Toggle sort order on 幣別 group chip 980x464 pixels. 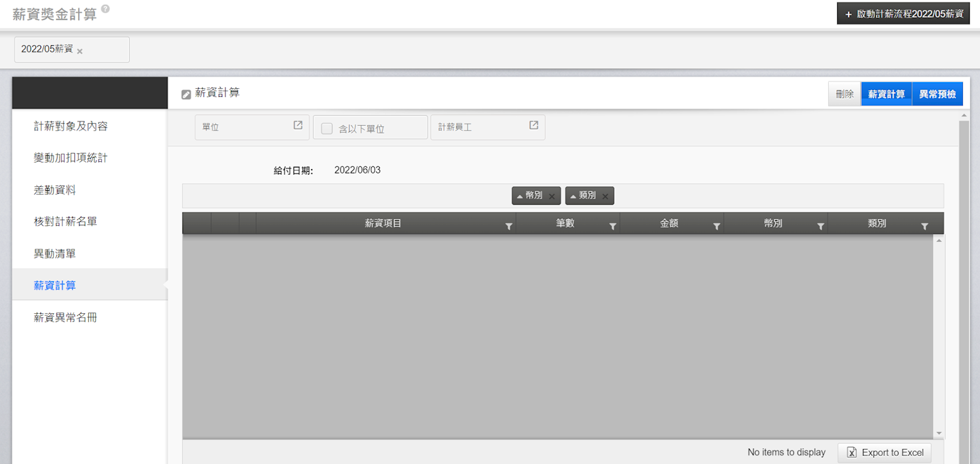click(x=530, y=196)
